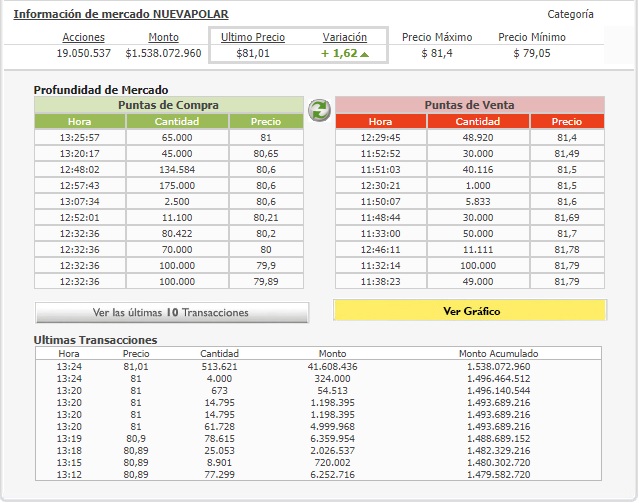Viewport: 639px width, 503px height.
Task: Select buy price 80,21
Action: tap(266, 218)
